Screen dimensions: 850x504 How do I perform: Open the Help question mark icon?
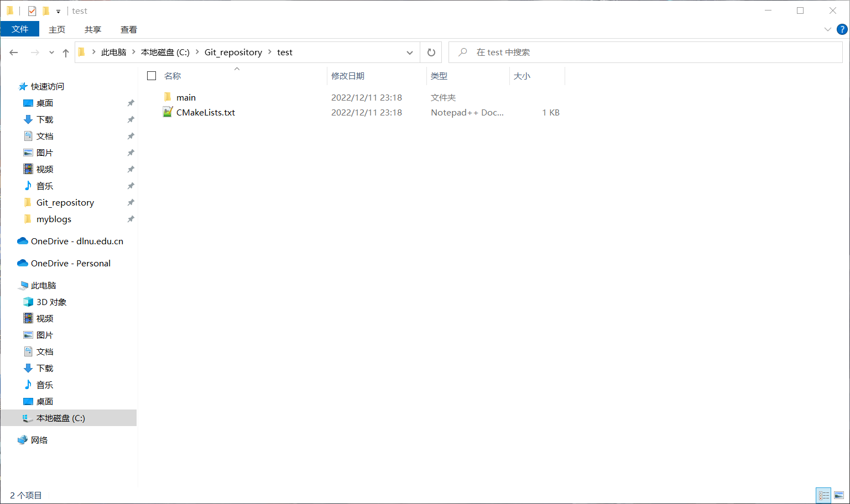pyautogui.click(x=842, y=29)
